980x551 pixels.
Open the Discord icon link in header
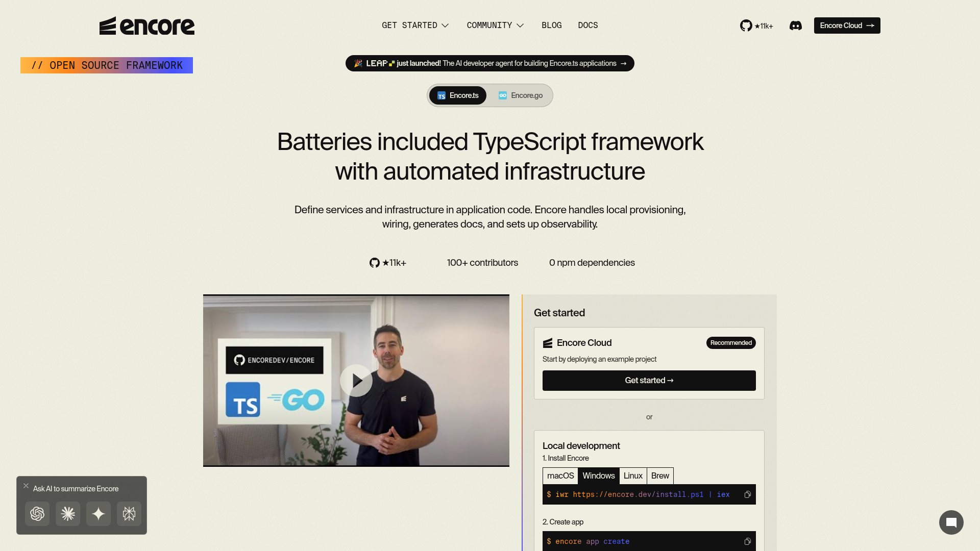[x=795, y=26]
